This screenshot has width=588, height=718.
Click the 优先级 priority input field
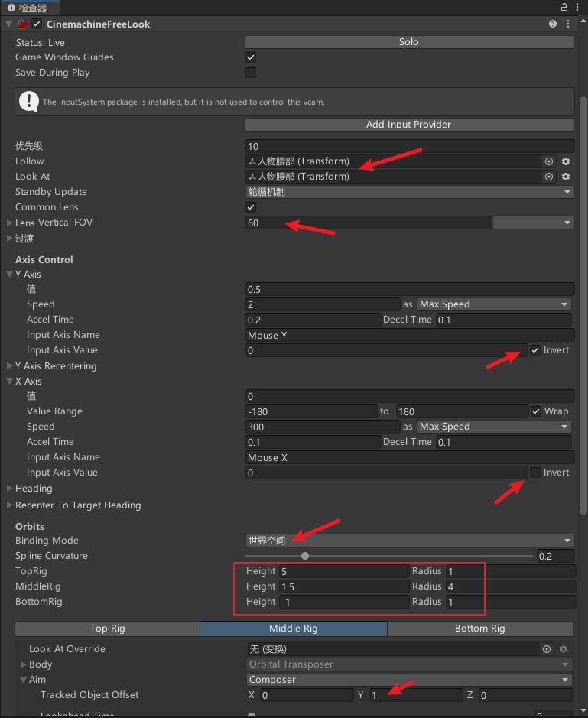[409, 146]
